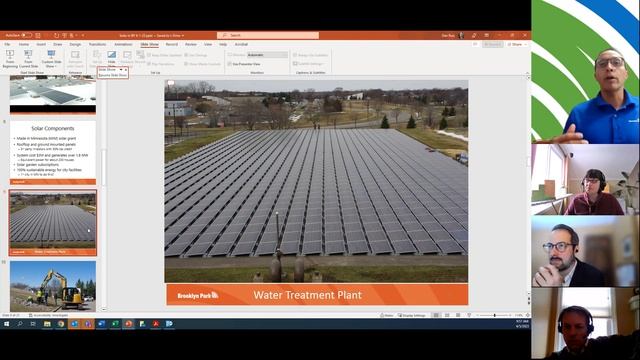Select Solar Components slide thumbnail
This screenshot has width=640, height=360.
[53, 153]
